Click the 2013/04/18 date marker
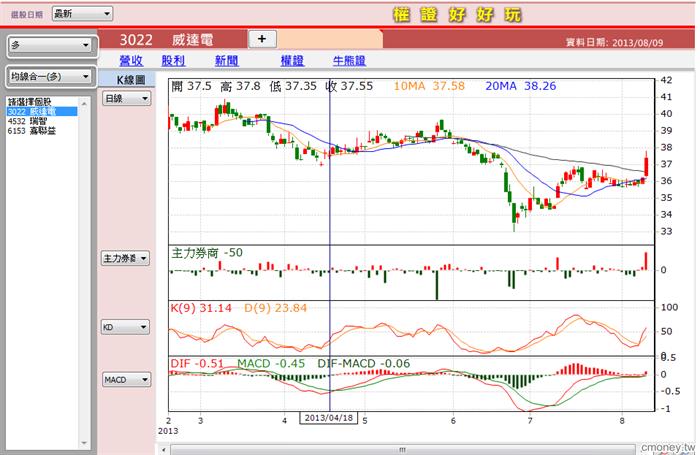Viewport: 700px width, 455px height. point(329,418)
